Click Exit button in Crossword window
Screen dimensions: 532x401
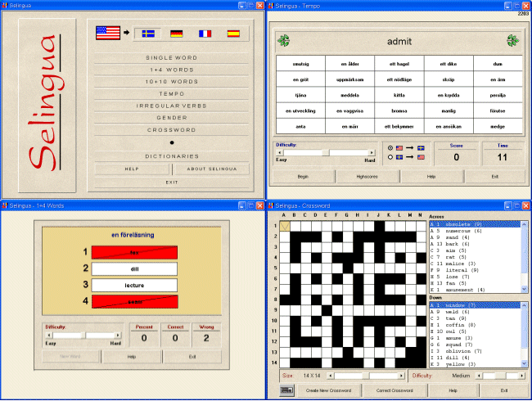(504, 390)
